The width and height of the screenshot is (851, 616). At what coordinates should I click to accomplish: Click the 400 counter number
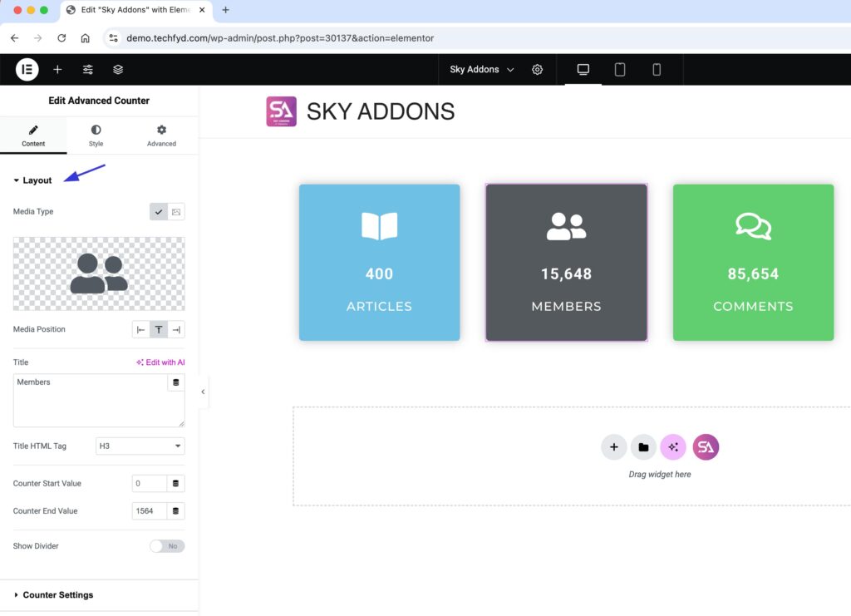point(379,274)
